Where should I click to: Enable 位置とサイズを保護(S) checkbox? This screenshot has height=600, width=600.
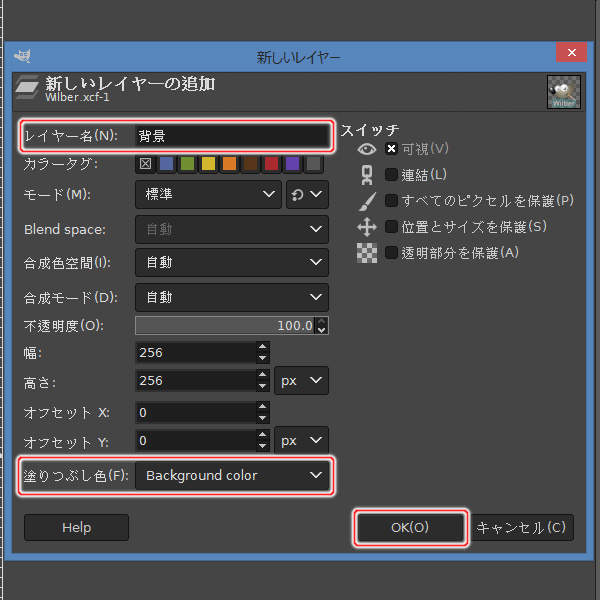click(391, 227)
